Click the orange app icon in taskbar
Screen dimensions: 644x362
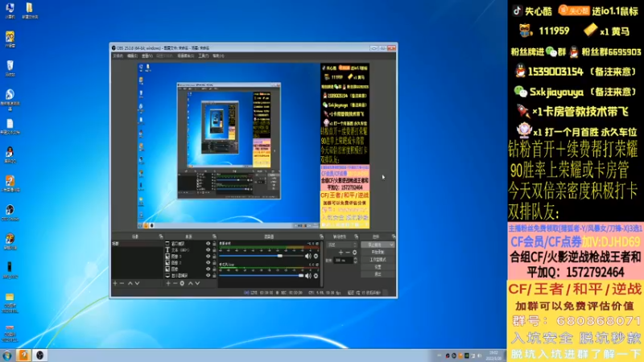click(24, 356)
